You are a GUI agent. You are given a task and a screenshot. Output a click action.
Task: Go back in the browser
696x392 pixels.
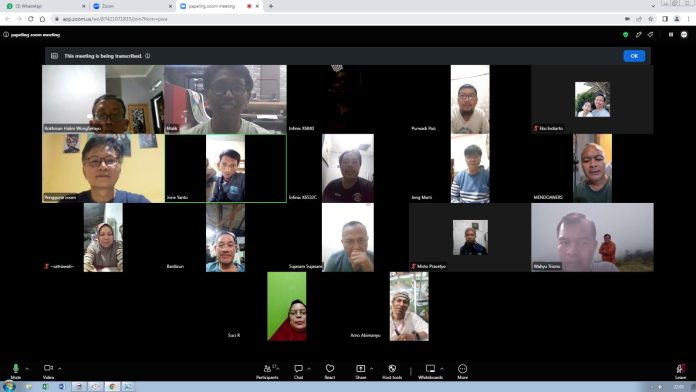tap(8, 19)
